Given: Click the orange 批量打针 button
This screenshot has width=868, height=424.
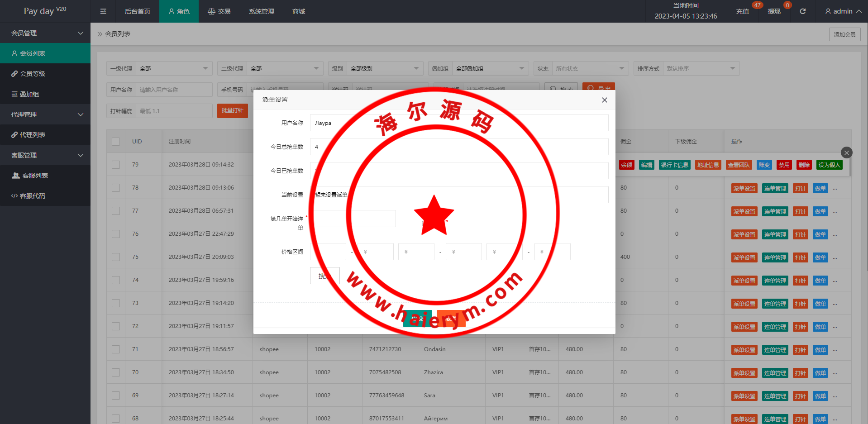Looking at the screenshot, I should tap(232, 111).
